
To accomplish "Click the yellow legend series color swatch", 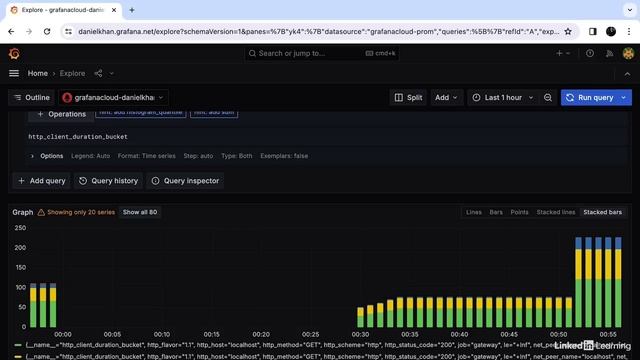I will coord(18,357).
